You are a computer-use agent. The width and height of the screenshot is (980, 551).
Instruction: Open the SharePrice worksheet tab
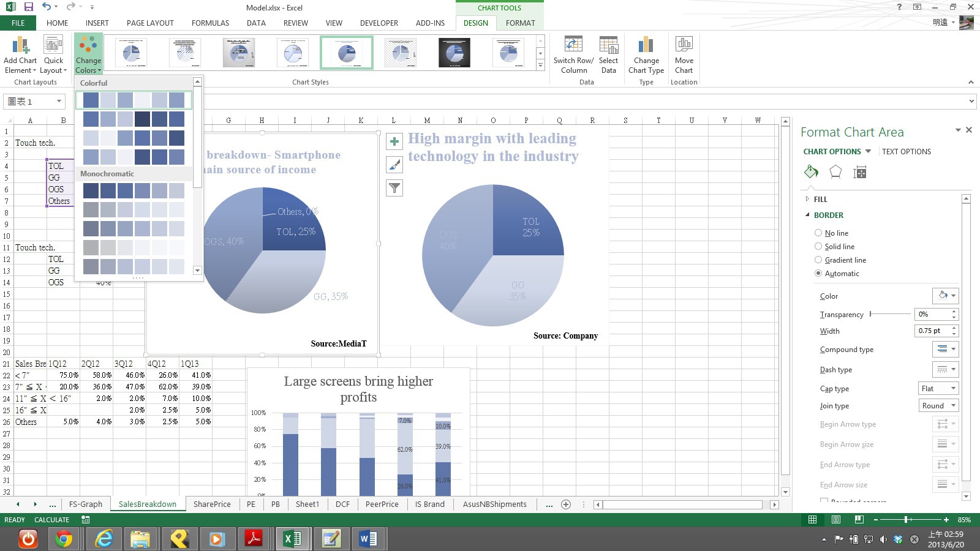[x=212, y=504]
